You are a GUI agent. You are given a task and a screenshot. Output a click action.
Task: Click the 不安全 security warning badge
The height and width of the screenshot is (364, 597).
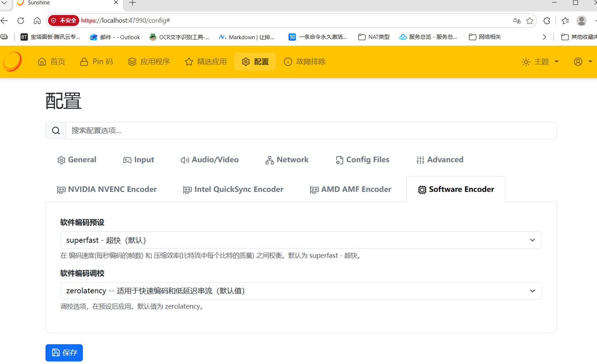[63, 20]
